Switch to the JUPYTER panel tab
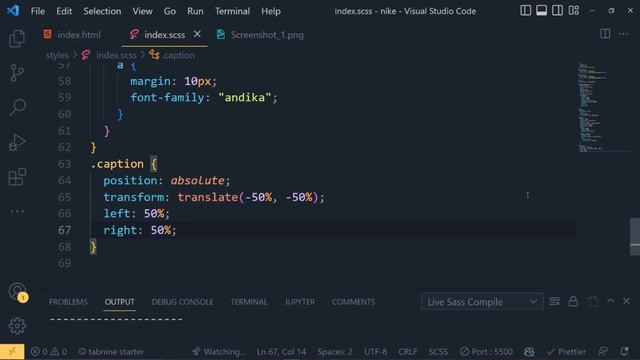Viewport: 640px width, 360px height. 300,302
